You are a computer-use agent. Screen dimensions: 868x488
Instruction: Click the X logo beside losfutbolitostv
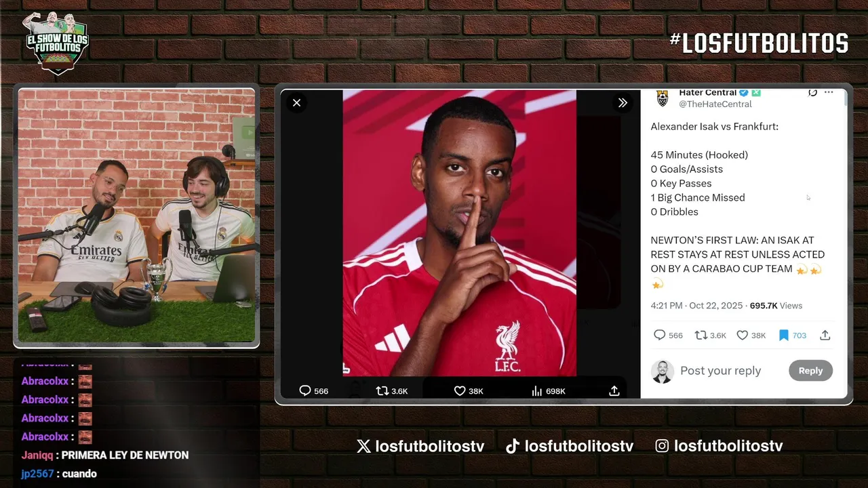click(363, 446)
